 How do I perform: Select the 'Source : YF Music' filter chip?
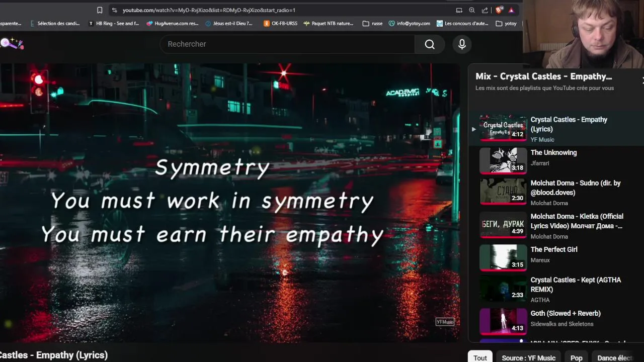(x=529, y=357)
